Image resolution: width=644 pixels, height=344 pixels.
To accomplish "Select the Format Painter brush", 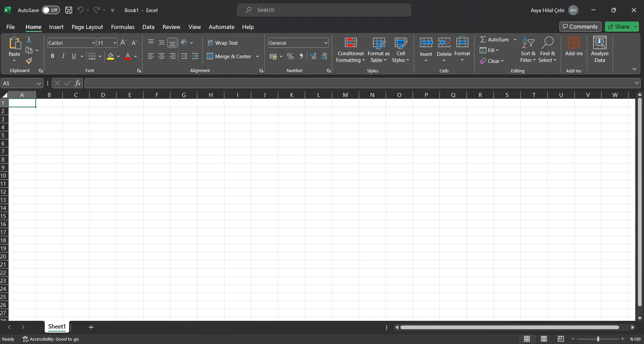I will [29, 61].
